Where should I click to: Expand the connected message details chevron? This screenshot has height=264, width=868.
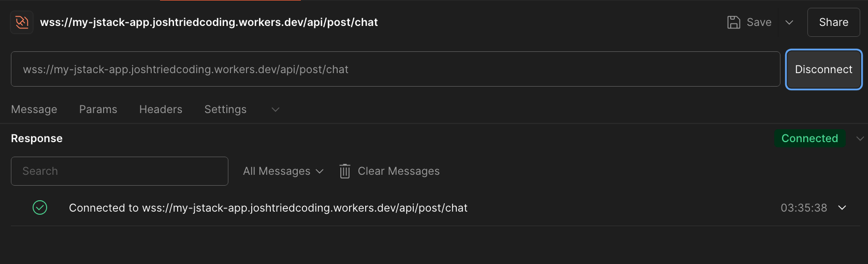point(842,207)
